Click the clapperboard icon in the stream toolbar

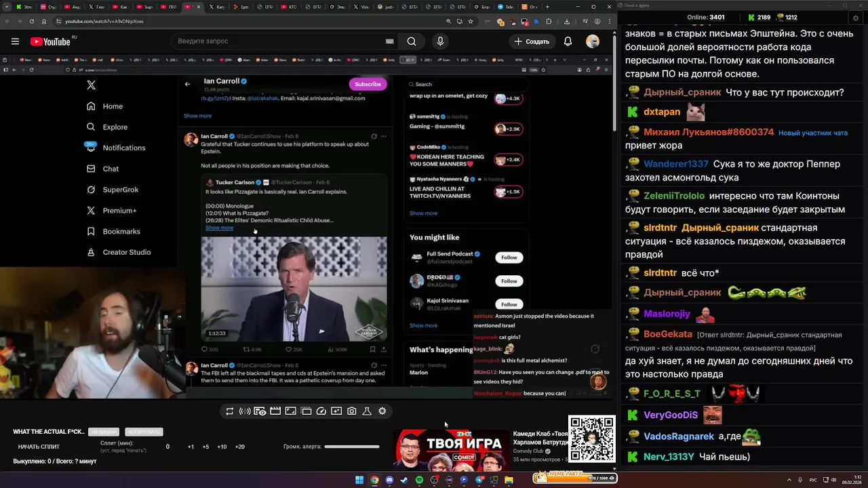(275, 411)
